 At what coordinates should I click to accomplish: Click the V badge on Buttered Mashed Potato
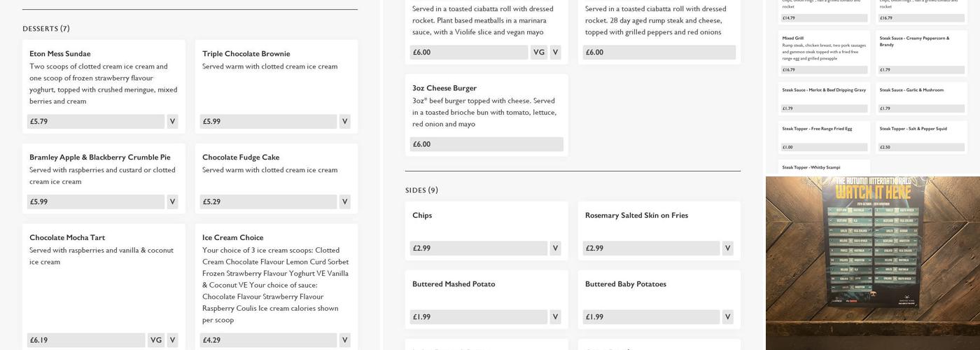click(555, 317)
